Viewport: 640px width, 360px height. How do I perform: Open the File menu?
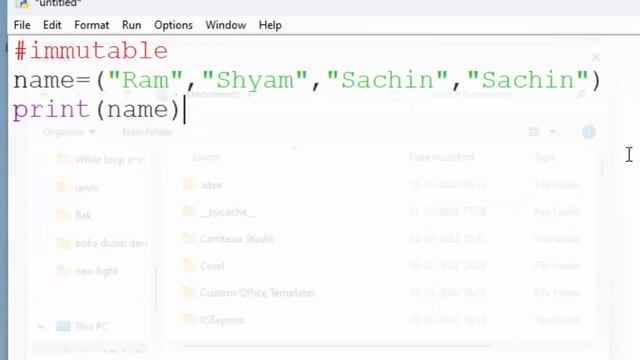tap(22, 25)
